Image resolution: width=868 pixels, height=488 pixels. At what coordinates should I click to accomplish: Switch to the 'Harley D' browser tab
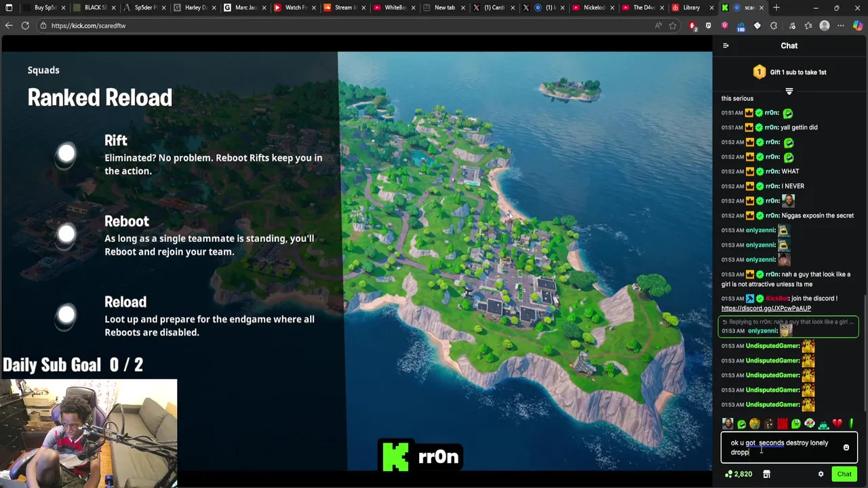pos(195,7)
